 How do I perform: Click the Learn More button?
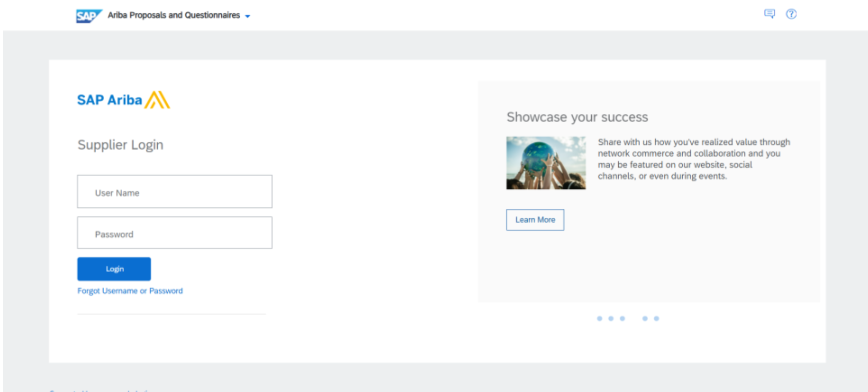pos(535,220)
